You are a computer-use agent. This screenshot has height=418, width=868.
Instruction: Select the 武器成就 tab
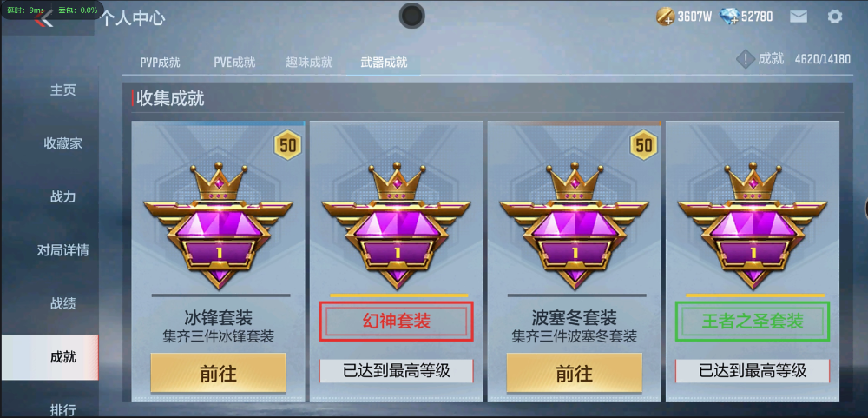click(x=384, y=63)
